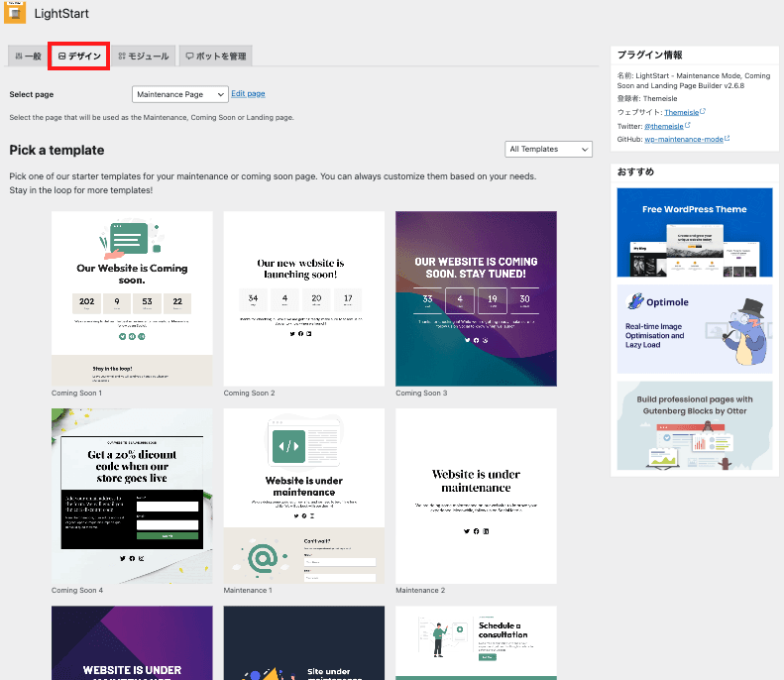784x680 pixels.
Task: Choose the Maintenance 1 template thumbnail
Action: click(303, 496)
